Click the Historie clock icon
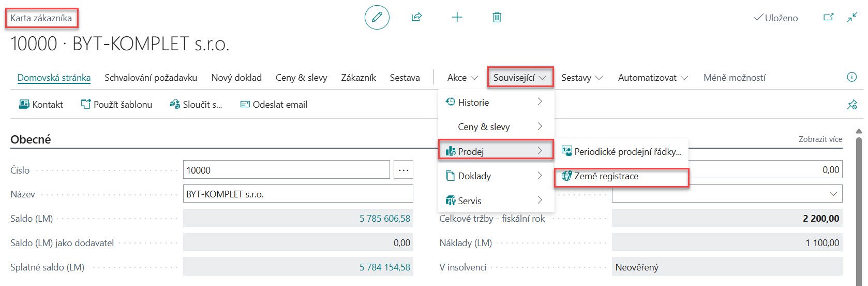The width and height of the screenshot is (868, 286). [451, 102]
